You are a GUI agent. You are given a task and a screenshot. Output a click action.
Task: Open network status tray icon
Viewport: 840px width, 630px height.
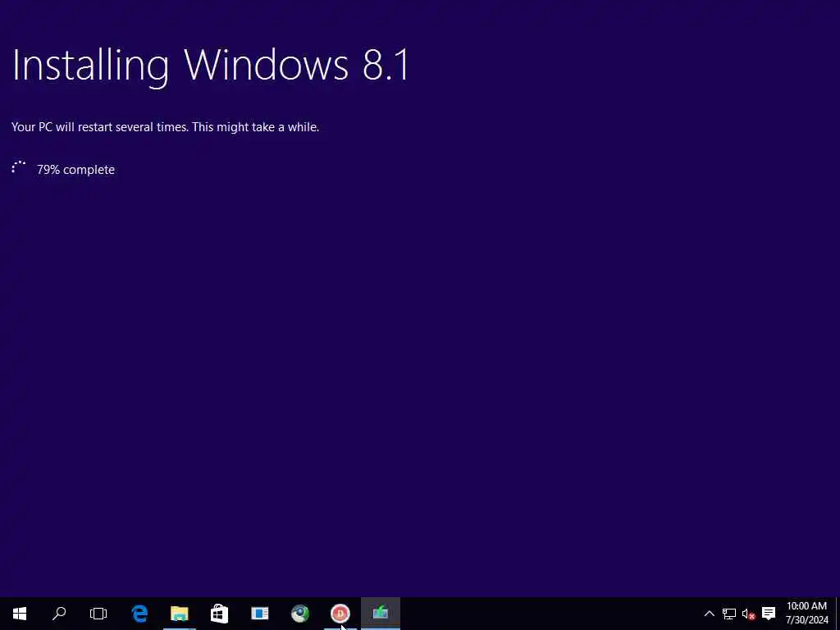[x=729, y=614]
